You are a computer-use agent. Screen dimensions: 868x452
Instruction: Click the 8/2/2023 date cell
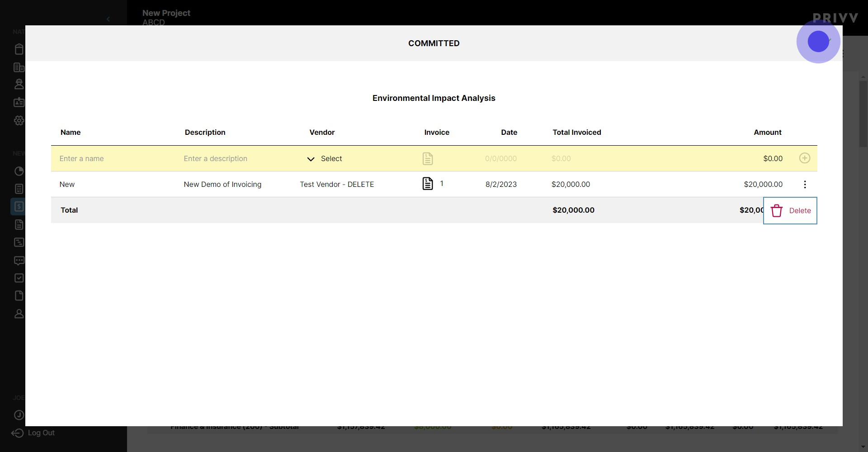[x=501, y=184]
